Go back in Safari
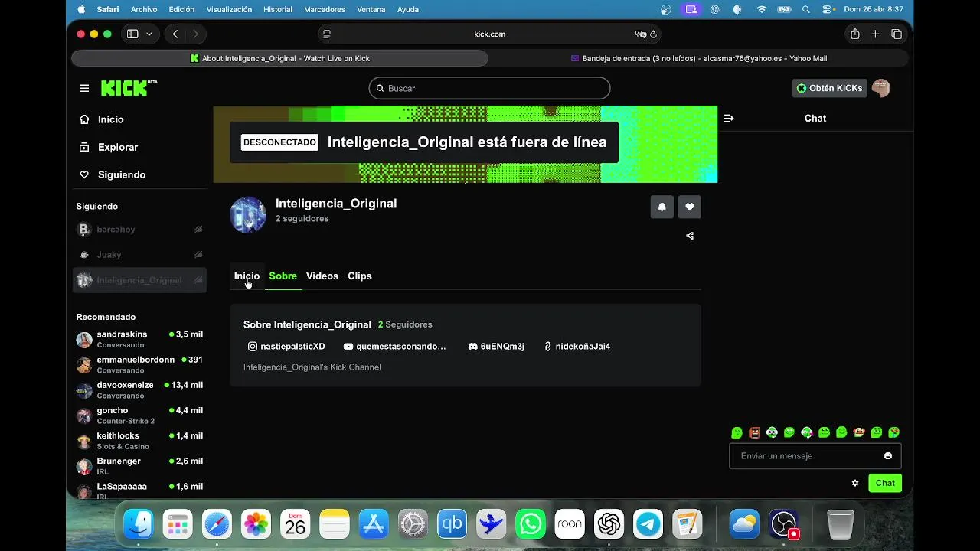The height and width of the screenshot is (551, 980). [175, 34]
